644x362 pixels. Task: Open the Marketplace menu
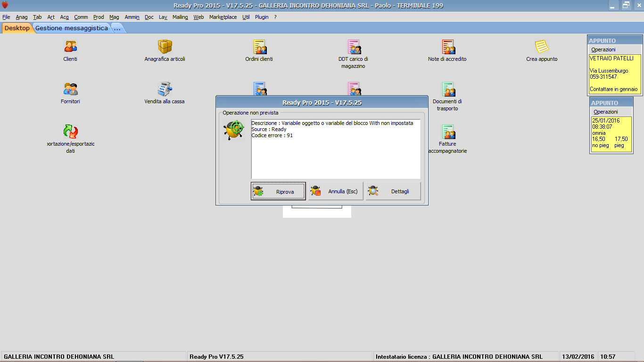click(223, 17)
